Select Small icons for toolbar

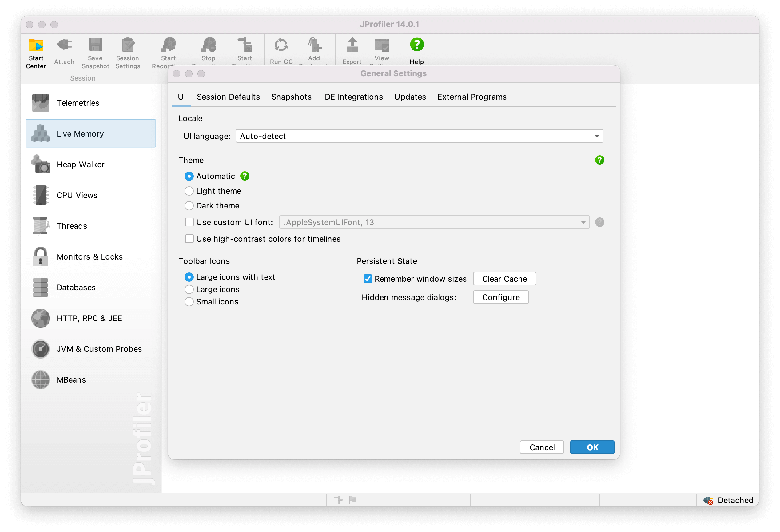click(189, 301)
